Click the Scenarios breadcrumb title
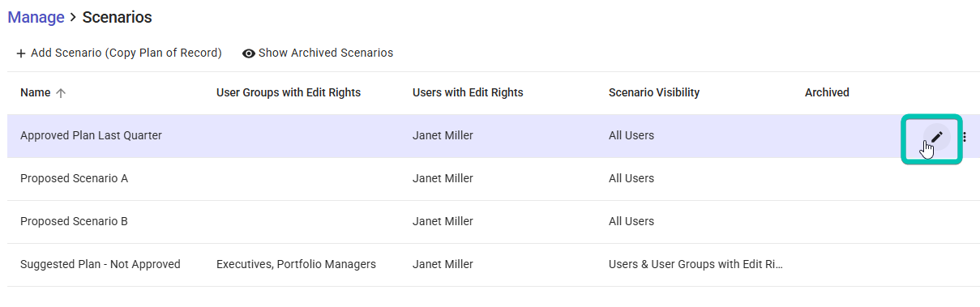This screenshot has width=980, height=307. (x=117, y=17)
